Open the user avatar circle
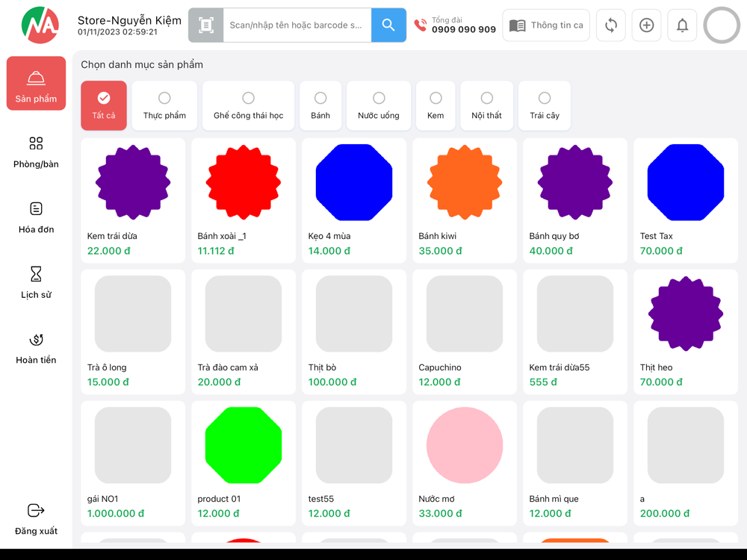This screenshot has height=560, width=747. click(x=722, y=25)
